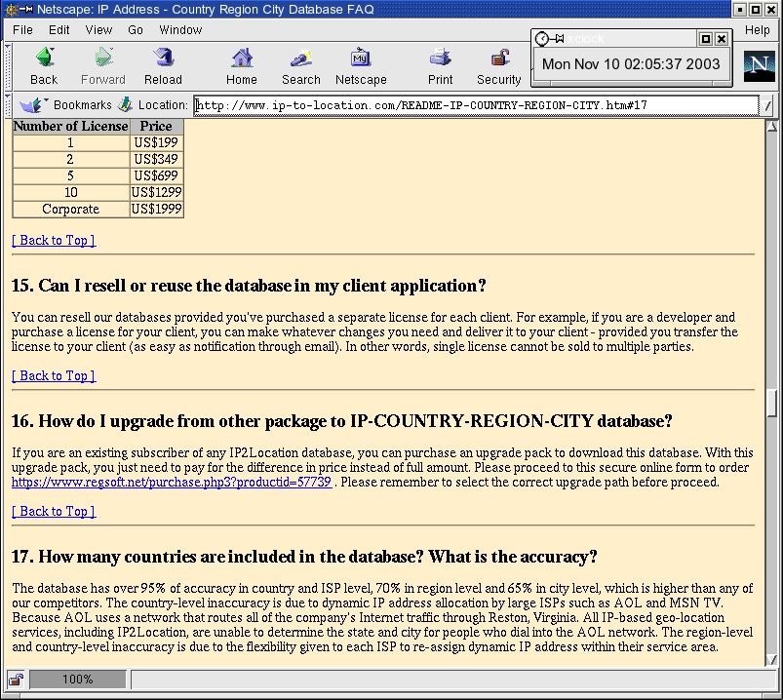Screen dimensions: 783x700
Task: Click the scrollbar down arrow
Action: 772,660
